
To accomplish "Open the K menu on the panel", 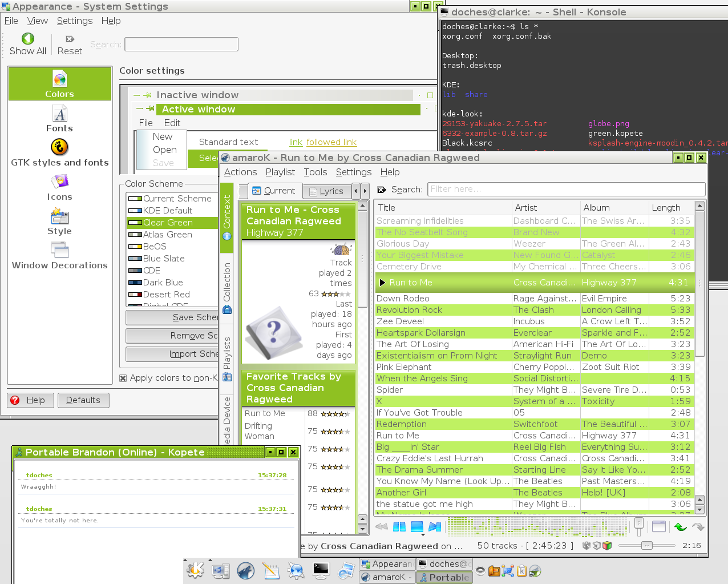I will tap(195, 570).
